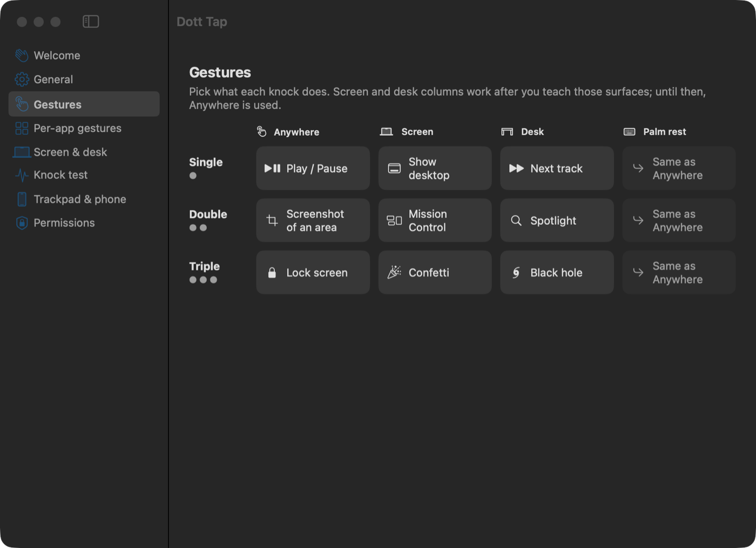Show Trackpad & phone settings
This screenshot has width=756, height=548.
click(x=84, y=199)
